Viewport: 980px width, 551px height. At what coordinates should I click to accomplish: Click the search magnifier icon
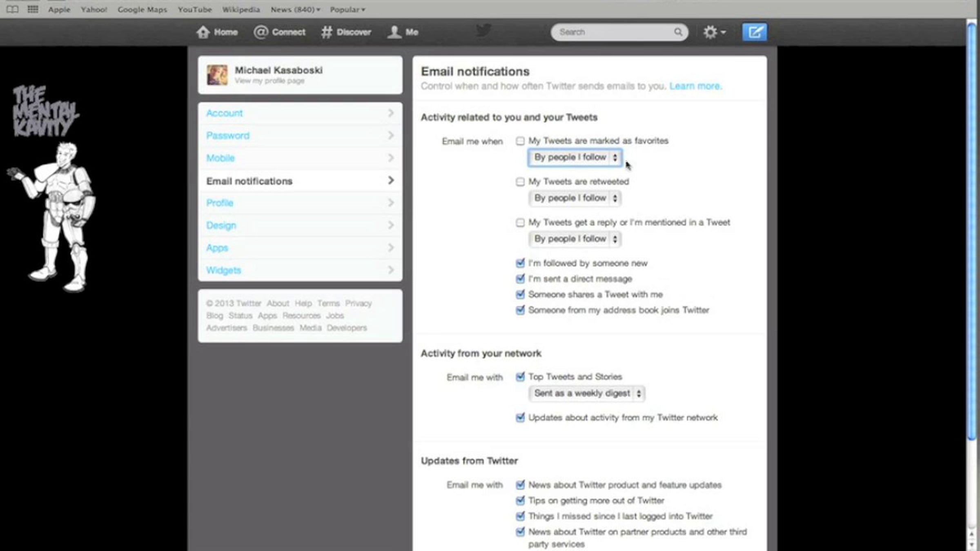tap(678, 32)
